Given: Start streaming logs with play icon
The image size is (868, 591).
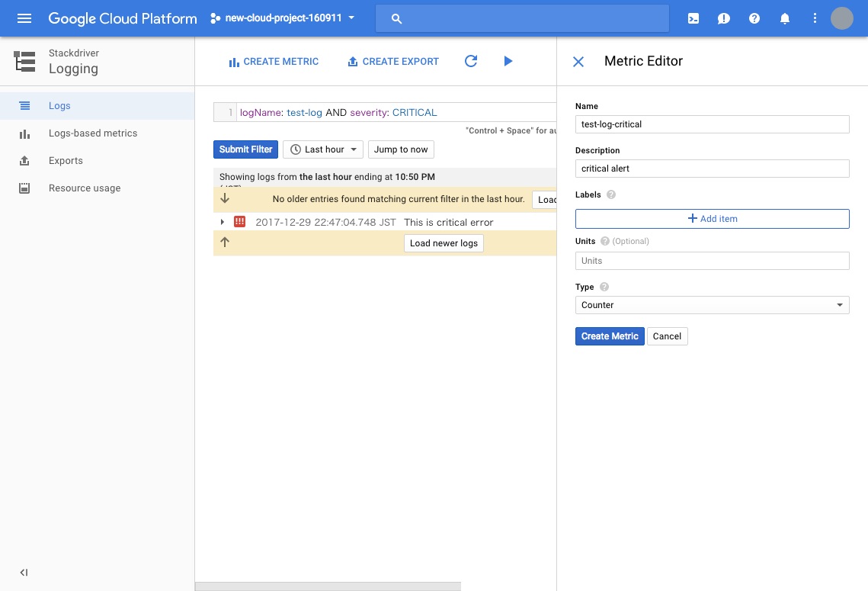Looking at the screenshot, I should click(x=508, y=61).
